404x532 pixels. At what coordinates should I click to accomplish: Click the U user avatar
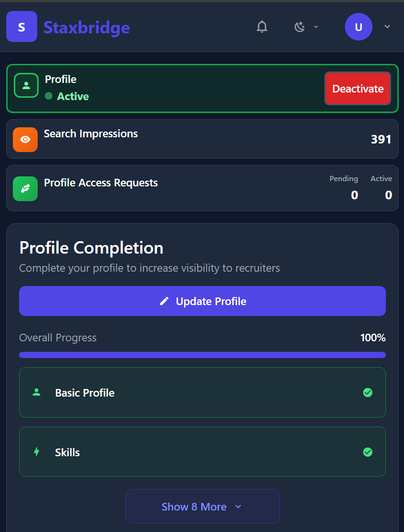(x=358, y=27)
